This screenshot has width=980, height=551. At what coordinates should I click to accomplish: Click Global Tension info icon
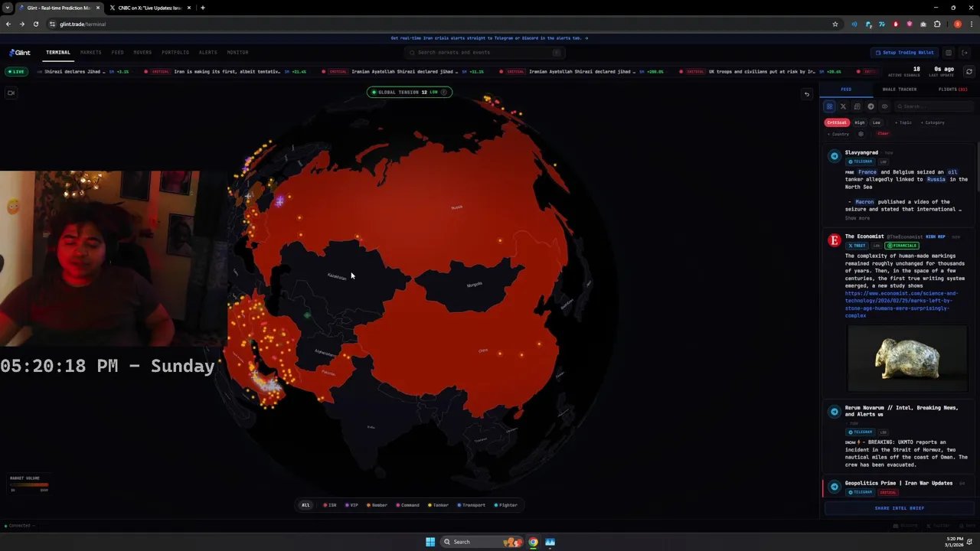click(x=443, y=92)
